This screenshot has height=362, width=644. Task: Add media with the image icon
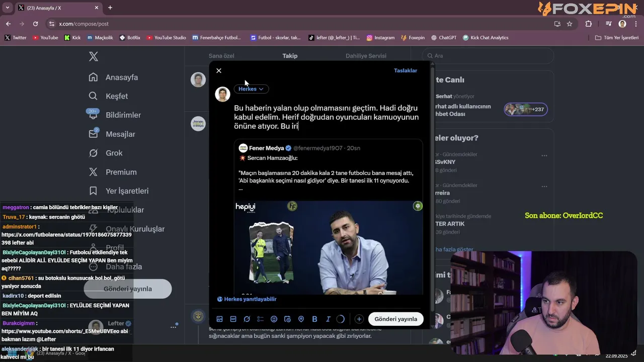(x=219, y=319)
